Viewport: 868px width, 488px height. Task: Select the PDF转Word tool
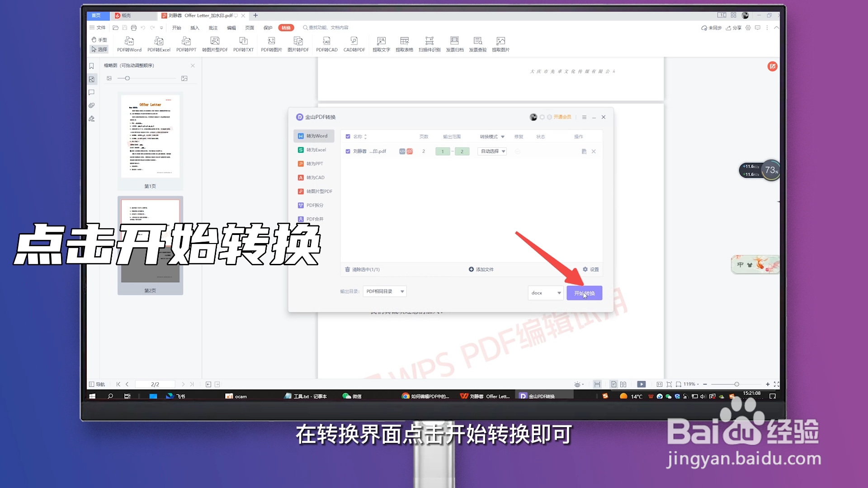129,43
